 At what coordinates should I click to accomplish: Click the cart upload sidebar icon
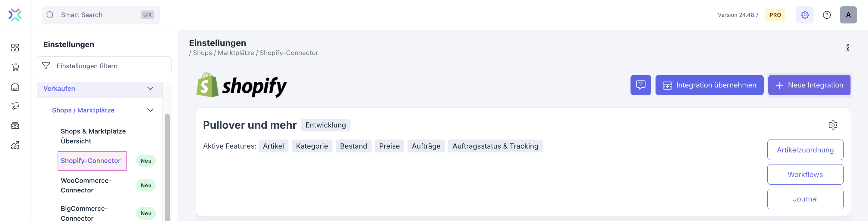click(15, 67)
